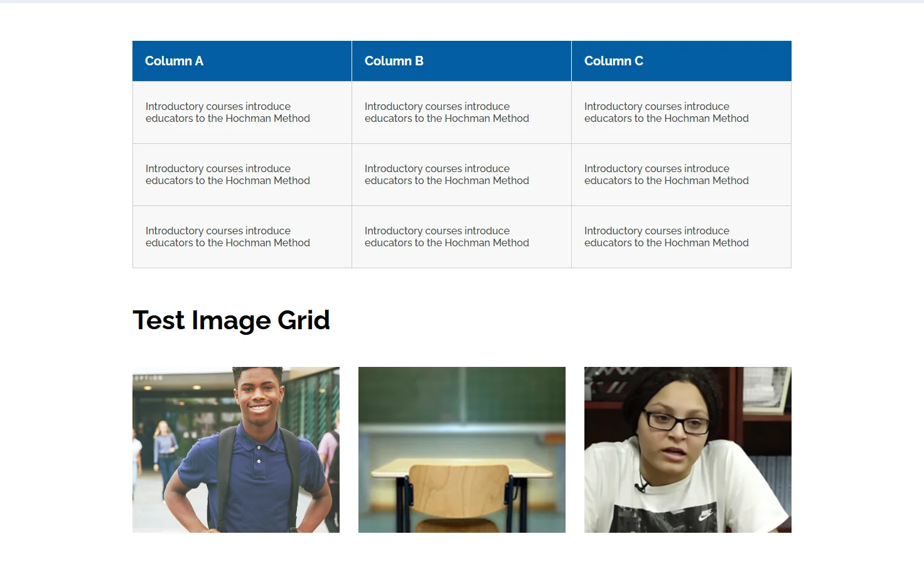This screenshot has width=924, height=578.
Task: Click the second row cell under Column A
Action: [x=242, y=175]
